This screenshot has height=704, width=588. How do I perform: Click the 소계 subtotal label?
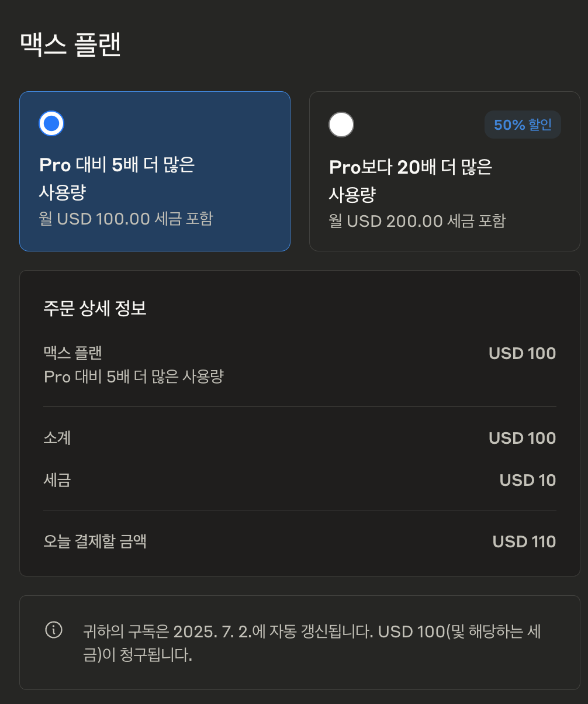pos(57,437)
